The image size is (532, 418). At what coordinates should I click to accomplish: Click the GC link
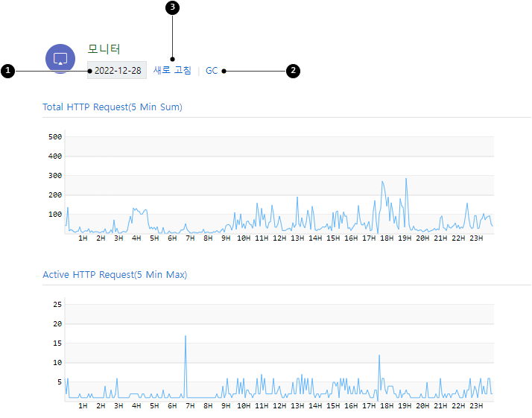pos(212,71)
